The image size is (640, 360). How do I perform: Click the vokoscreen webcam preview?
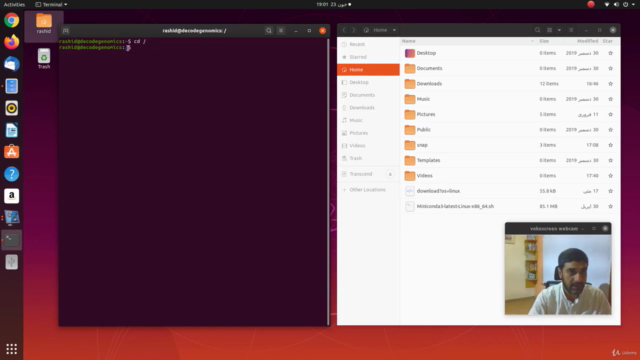558,275
